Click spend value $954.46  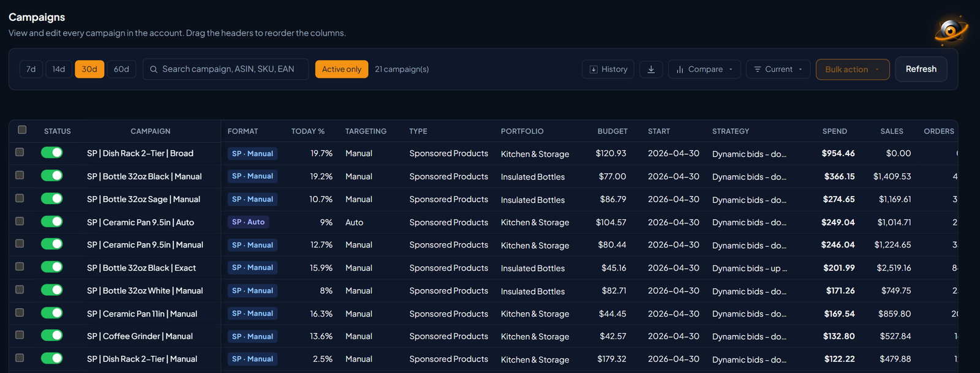coord(838,153)
